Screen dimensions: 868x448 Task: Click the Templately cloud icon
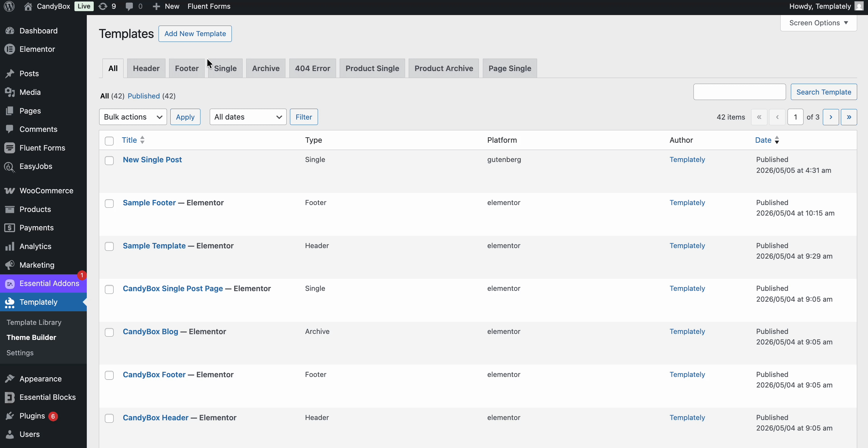tap(10, 302)
